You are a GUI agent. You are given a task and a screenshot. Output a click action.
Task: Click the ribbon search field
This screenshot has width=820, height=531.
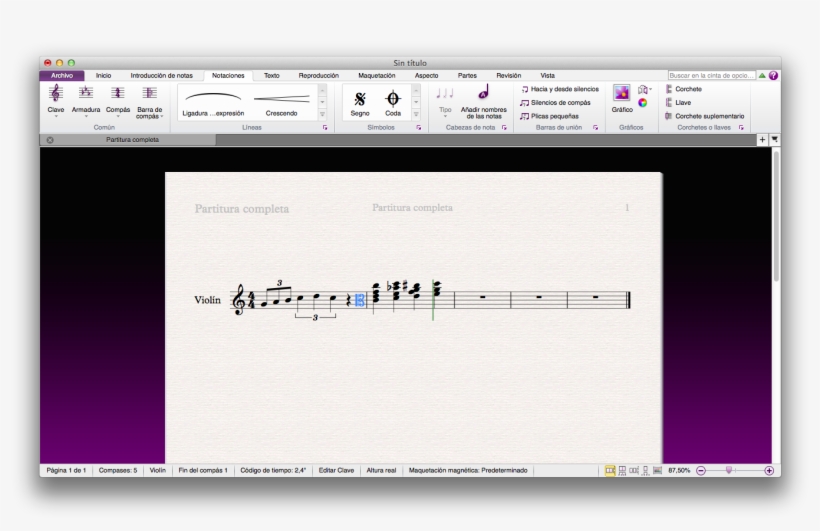point(711,76)
